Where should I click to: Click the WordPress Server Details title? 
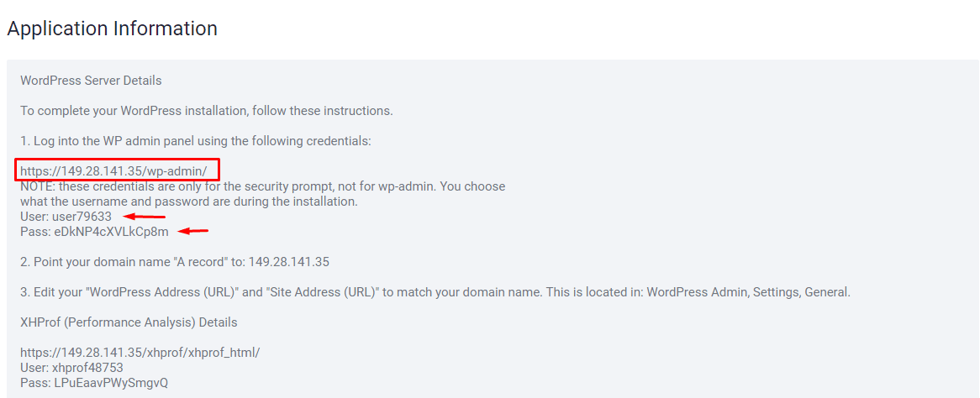pyautogui.click(x=92, y=81)
